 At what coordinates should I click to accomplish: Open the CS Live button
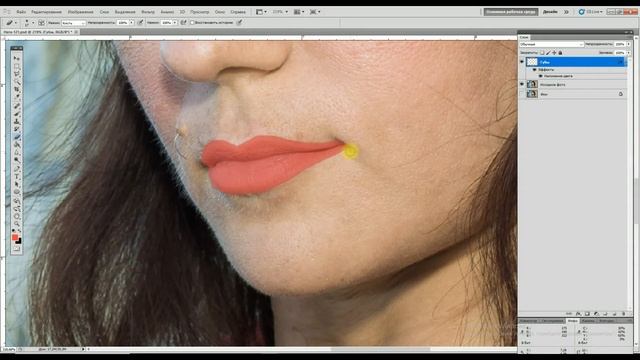coord(591,12)
